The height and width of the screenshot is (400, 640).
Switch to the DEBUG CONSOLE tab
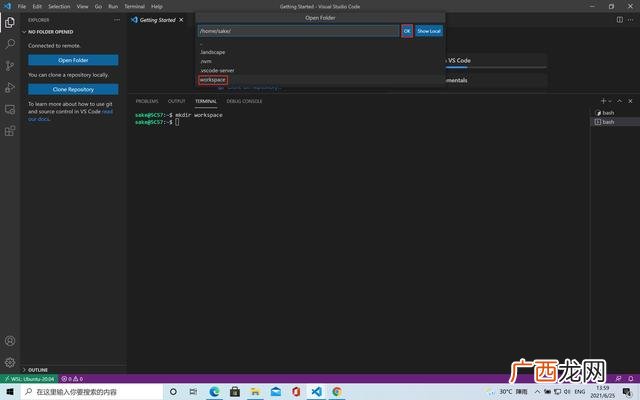[x=244, y=101]
